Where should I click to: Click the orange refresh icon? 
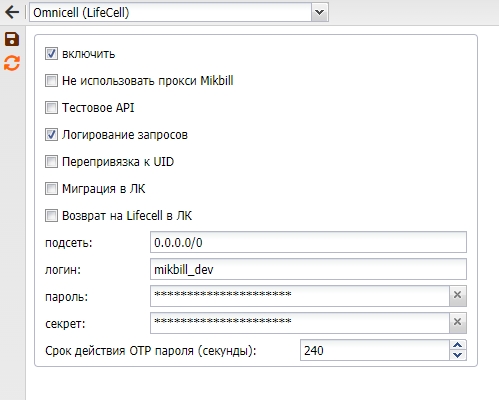(x=12, y=63)
